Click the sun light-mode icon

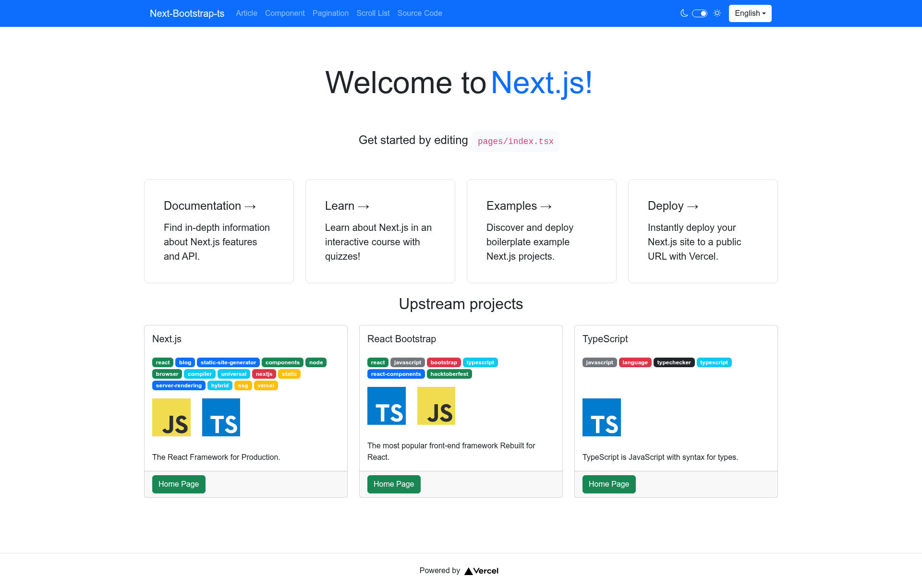tap(717, 13)
